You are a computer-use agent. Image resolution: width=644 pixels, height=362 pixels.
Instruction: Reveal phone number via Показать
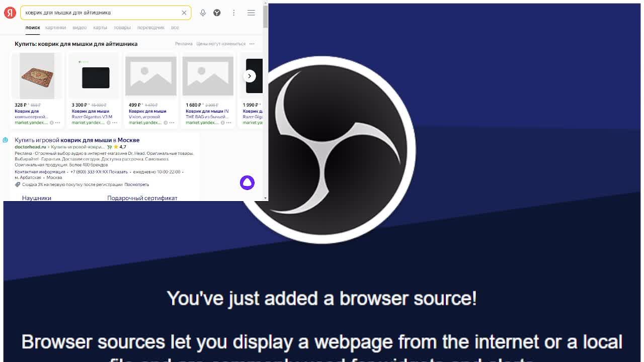pos(118,172)
